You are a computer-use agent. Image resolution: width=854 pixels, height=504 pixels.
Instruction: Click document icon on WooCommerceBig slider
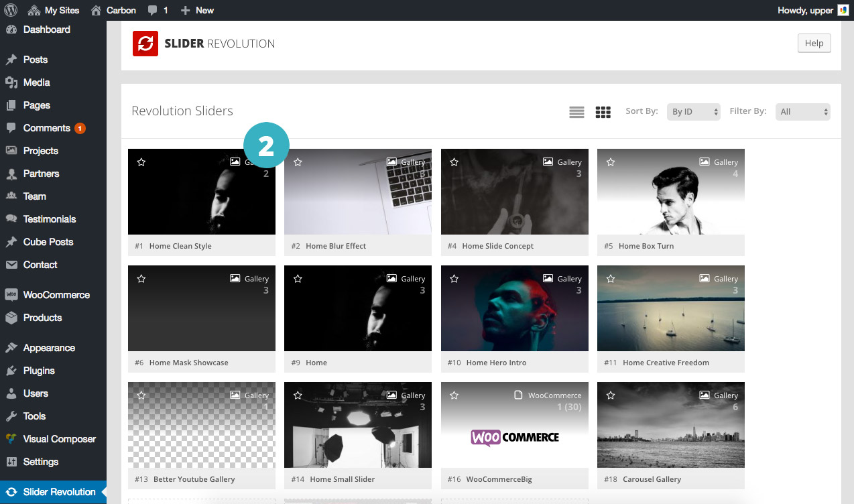click(x=517, y=395)
